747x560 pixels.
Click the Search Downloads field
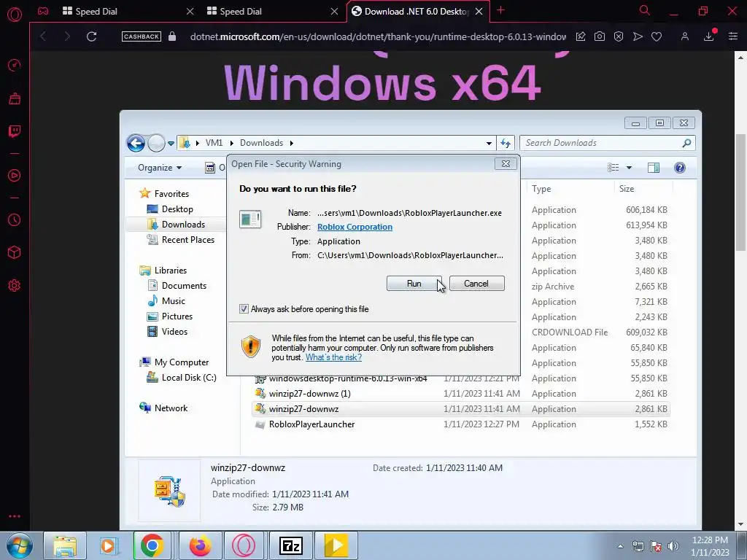coord(608,143)
